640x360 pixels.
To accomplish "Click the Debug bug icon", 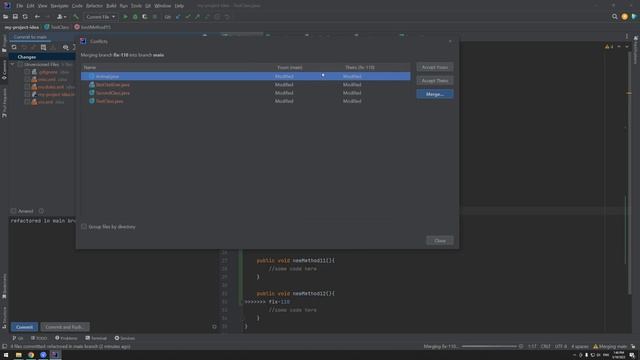I will [x=135, y=17].
